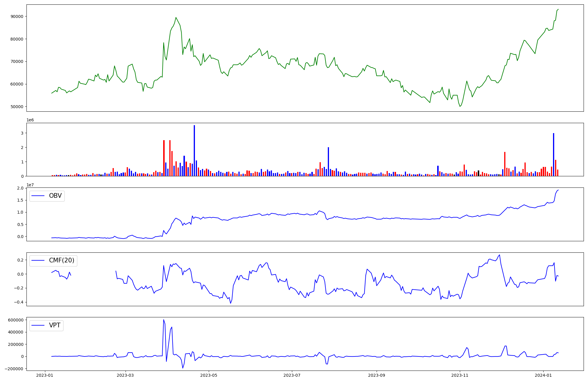Click the 1e7 OBV scale label

pyautogui.click(x=30, y=185)
